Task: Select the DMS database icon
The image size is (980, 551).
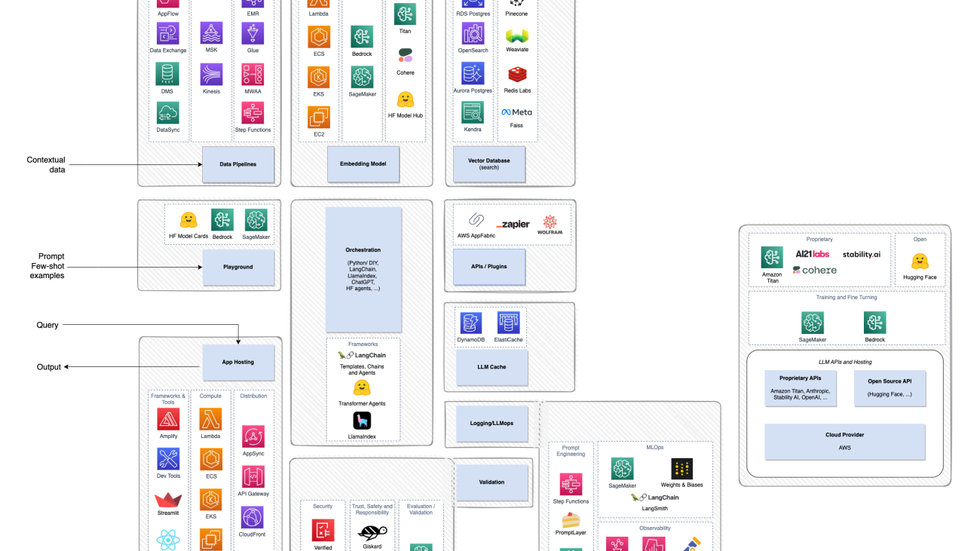Action: pos(167,74)
